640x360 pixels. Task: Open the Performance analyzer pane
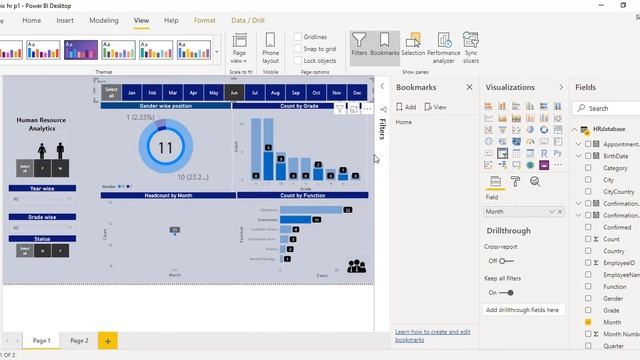tap(444, 48)
